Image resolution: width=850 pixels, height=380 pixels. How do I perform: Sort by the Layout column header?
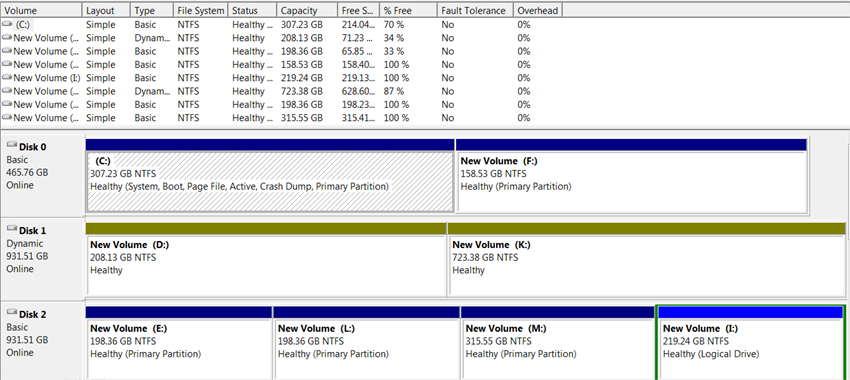pyautogui.click(x=106, y=10)
